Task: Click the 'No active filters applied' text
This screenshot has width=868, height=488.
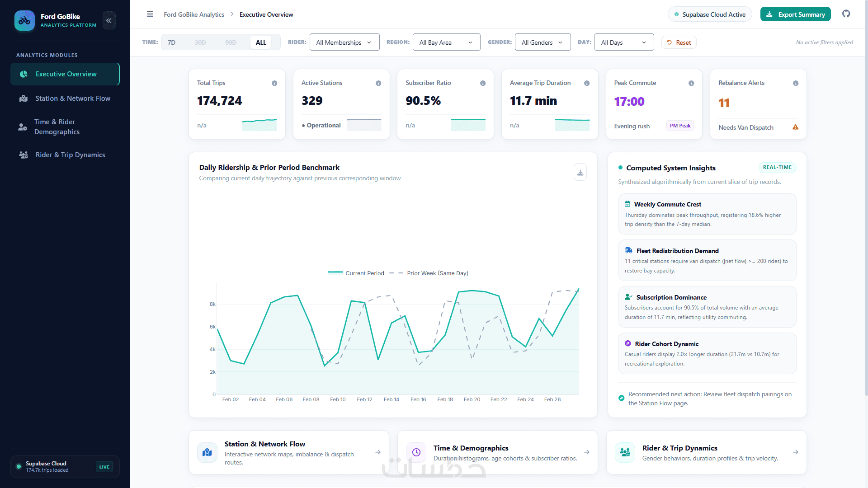Action: 825,42
